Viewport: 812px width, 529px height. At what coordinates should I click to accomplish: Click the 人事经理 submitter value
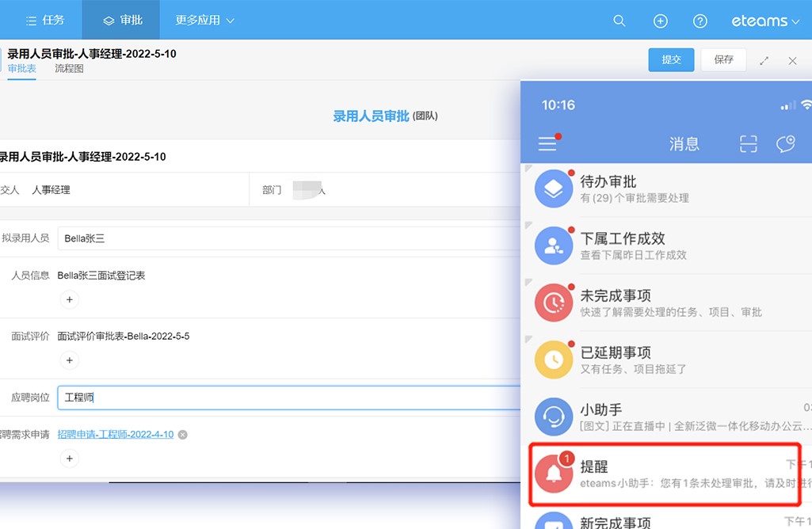point(51,190)
